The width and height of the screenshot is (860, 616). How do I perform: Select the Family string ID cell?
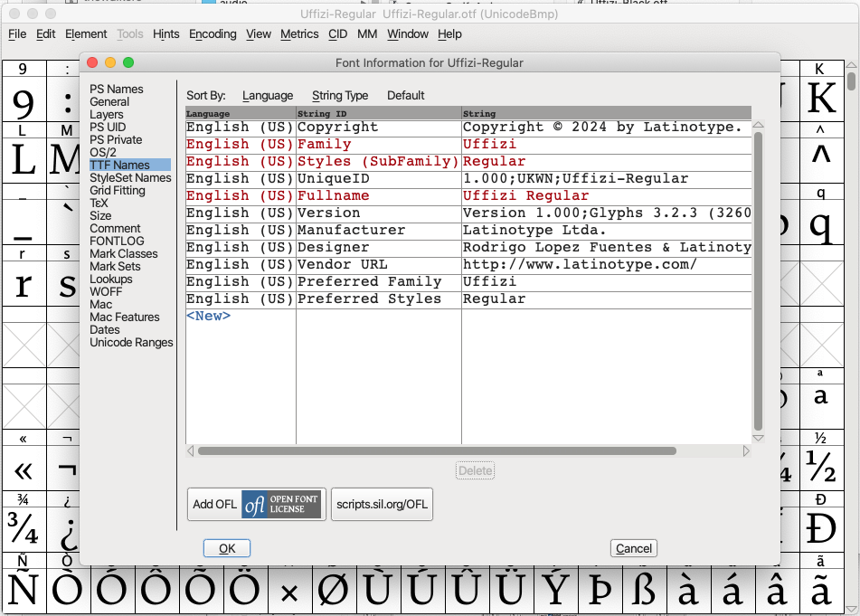coord(378,144)
